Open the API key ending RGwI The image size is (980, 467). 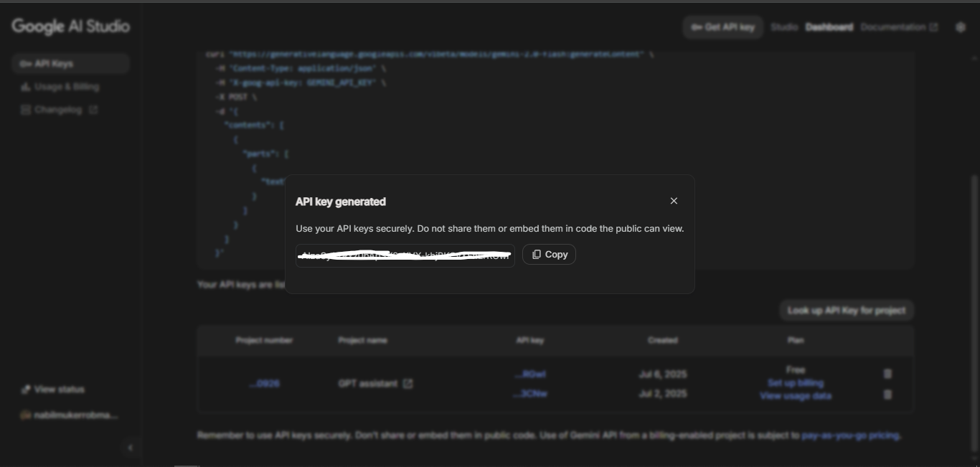[530, 374]
